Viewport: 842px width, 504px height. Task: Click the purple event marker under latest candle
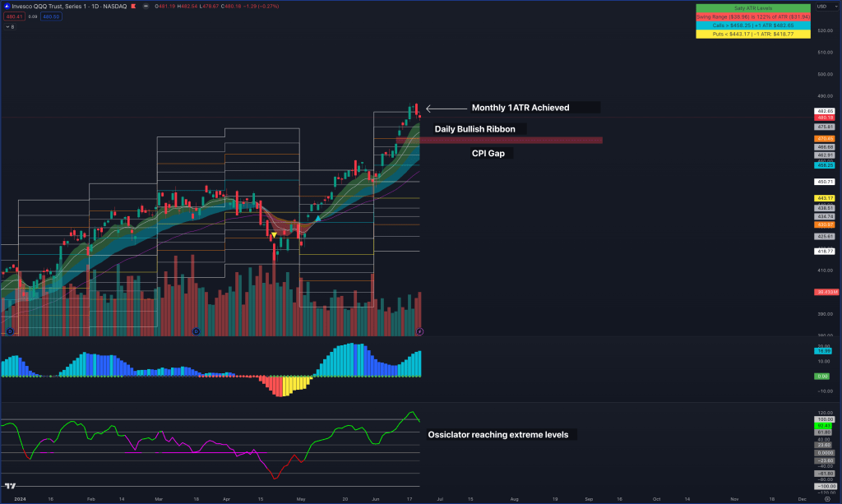click(x=420, y=331)
